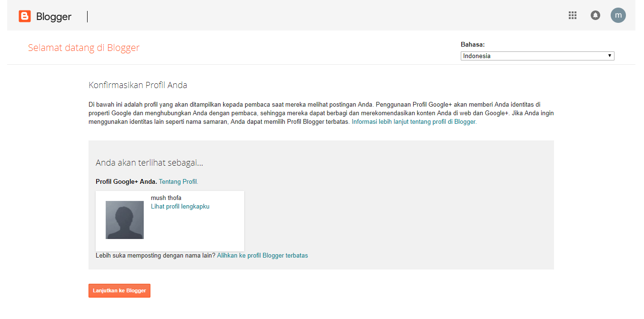Click 'Lebih suka memposting dengan nama lain?' text
This screenshot has width=644, height=319.
click(156, 255)
